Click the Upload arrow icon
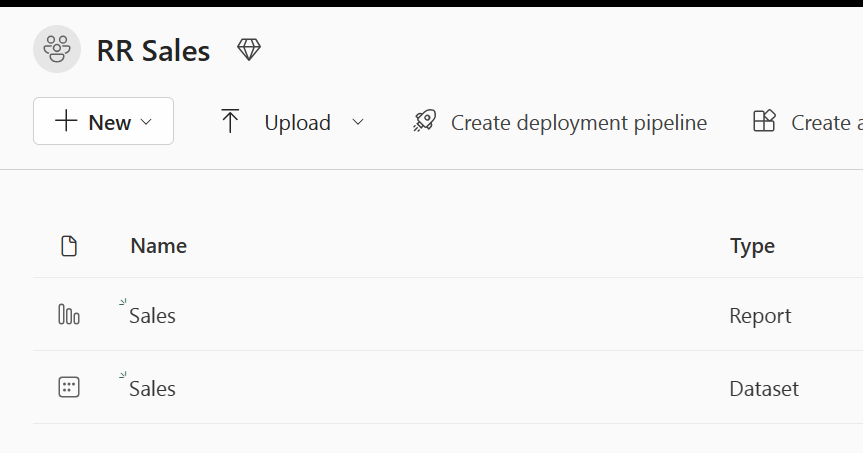The height and width of the screenshot is (453, 863). click(230, 122)
